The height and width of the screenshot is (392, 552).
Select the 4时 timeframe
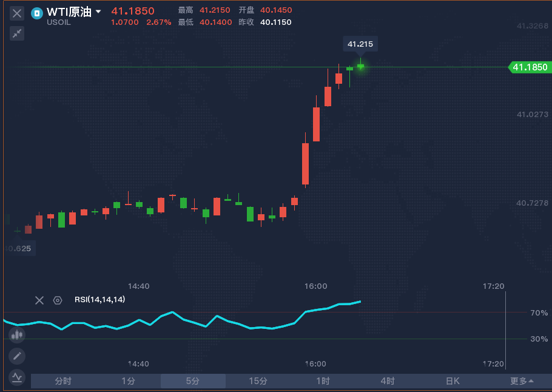click(387, 381)
